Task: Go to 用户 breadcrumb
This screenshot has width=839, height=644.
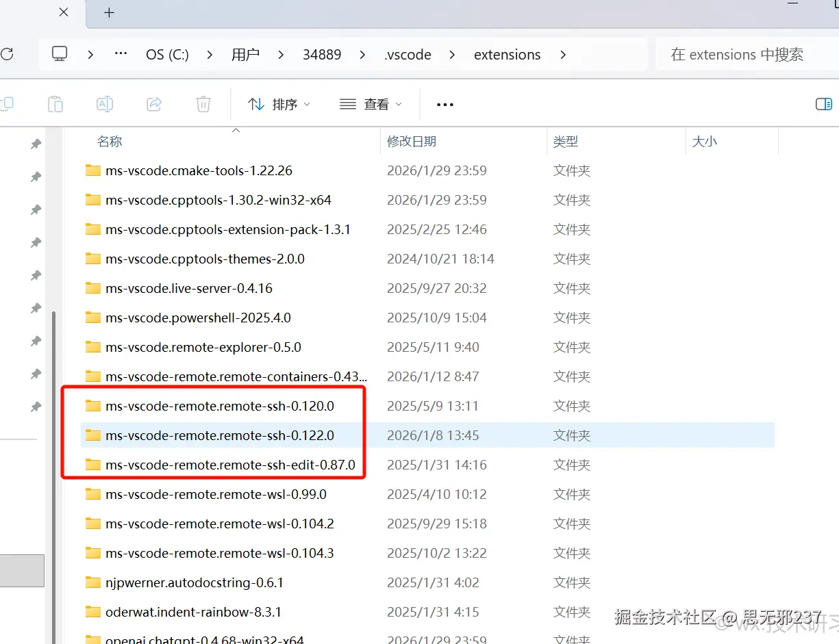Action: click(x=245, y=55)
